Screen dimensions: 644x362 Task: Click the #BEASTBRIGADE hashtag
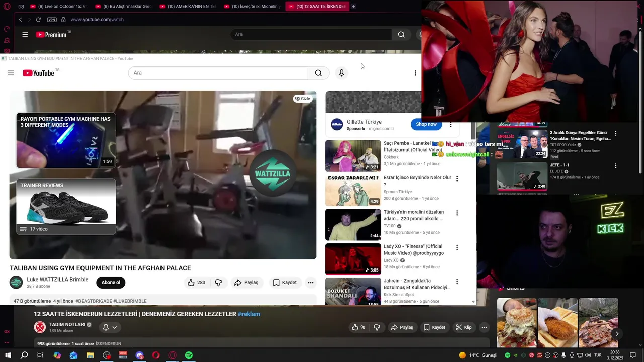pyautogui.click(x=94, y=301)
